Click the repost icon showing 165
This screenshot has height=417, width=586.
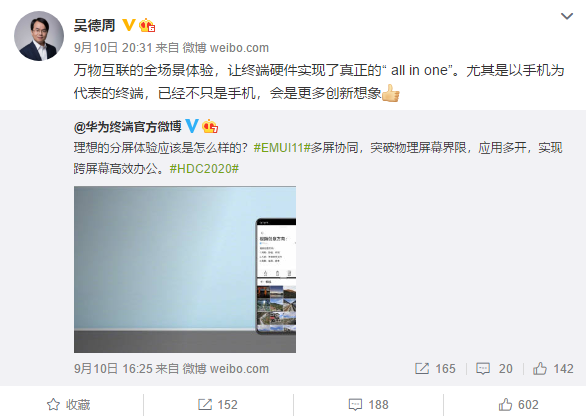pyautogui.click(x=435, y=369)
